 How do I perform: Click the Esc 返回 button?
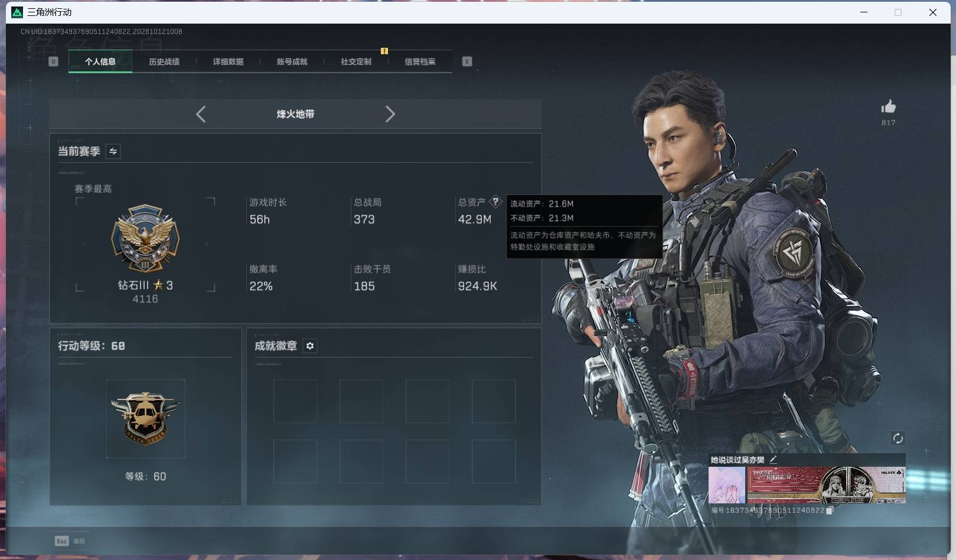[70, 541]
